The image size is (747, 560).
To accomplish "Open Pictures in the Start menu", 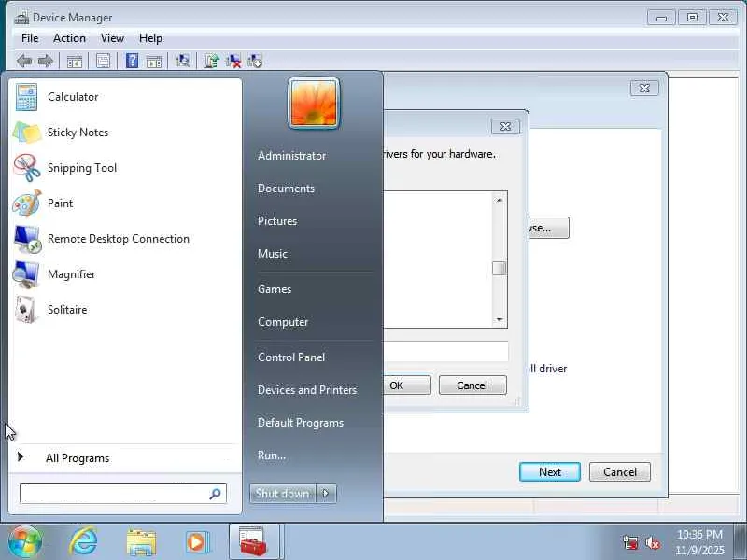I will coord(277,221).
